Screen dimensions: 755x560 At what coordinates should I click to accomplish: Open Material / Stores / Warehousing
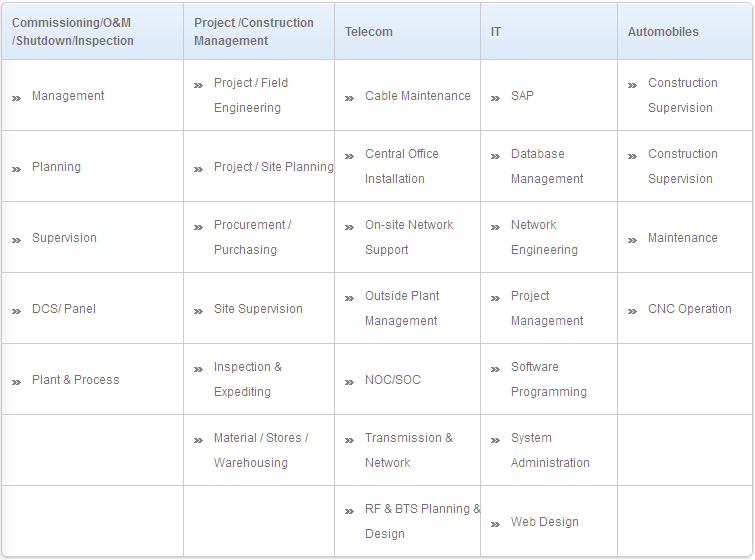[261, 450]
